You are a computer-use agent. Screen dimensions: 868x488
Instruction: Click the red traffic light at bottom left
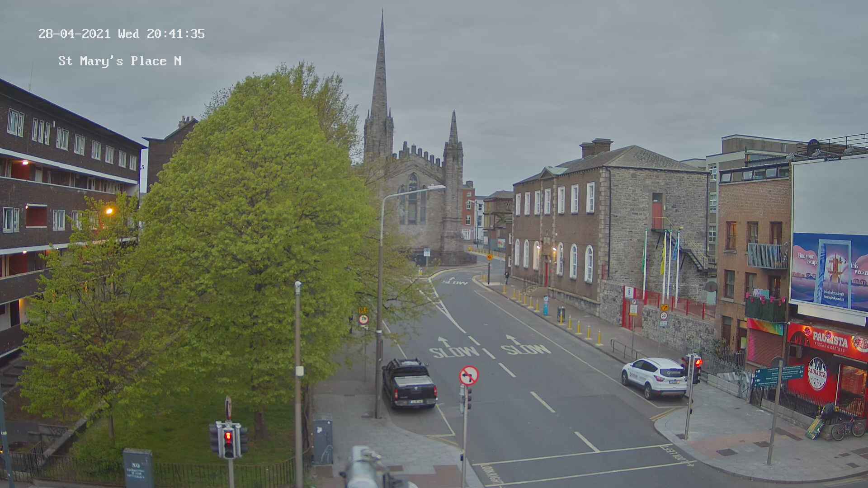click(228, 436)
